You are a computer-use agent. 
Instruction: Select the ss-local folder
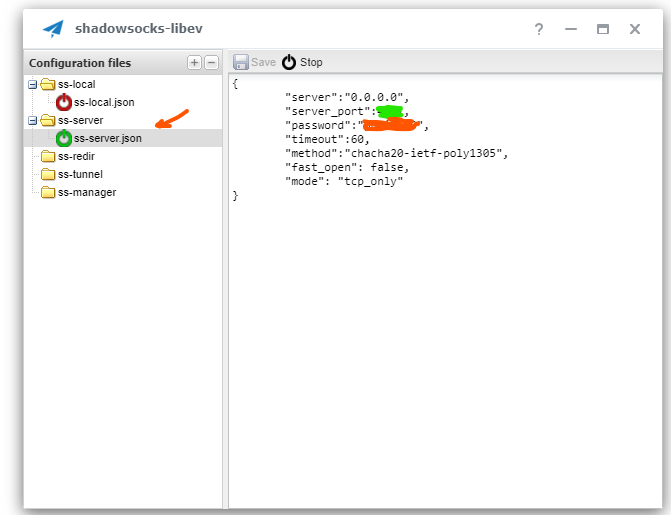coord(76,84)
